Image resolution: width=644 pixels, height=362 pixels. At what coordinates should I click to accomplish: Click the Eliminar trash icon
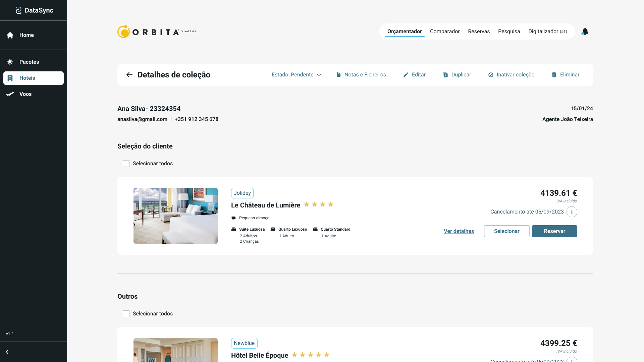[554, 75]
